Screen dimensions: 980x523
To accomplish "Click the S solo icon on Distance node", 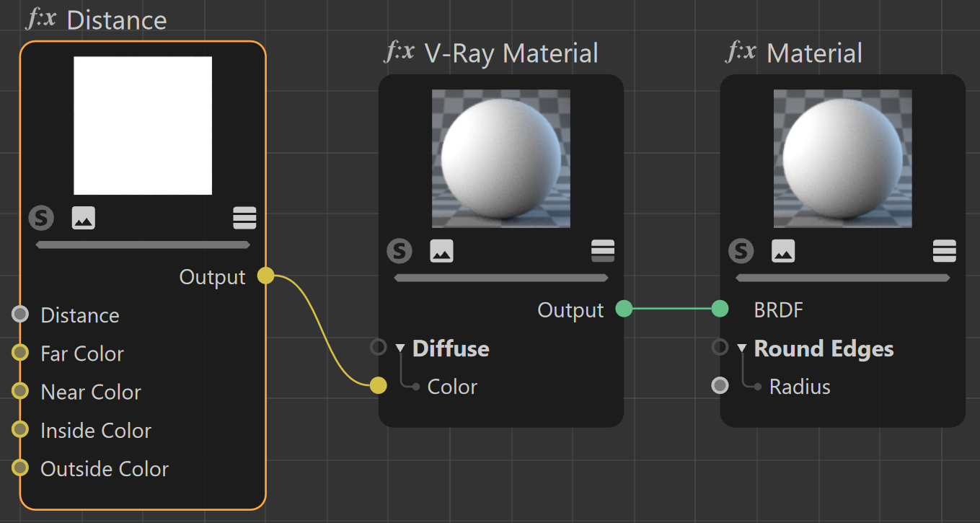I will pos(41,217).
